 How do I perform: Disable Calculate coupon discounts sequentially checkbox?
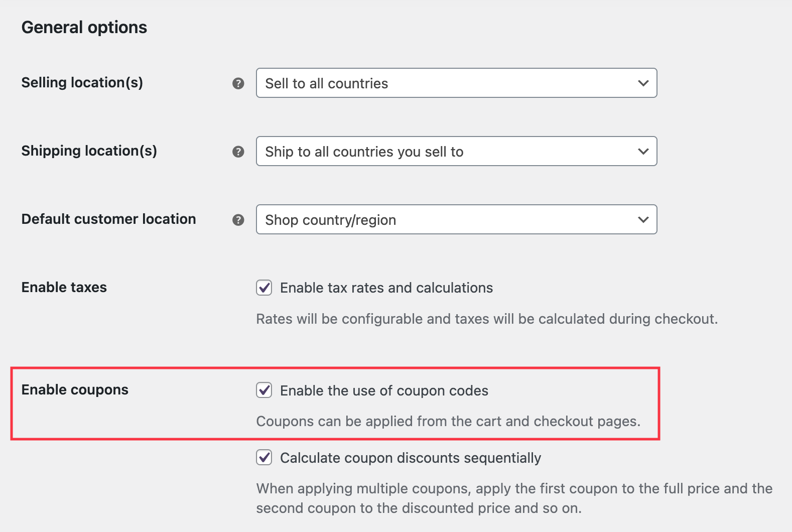coord(264,457)
